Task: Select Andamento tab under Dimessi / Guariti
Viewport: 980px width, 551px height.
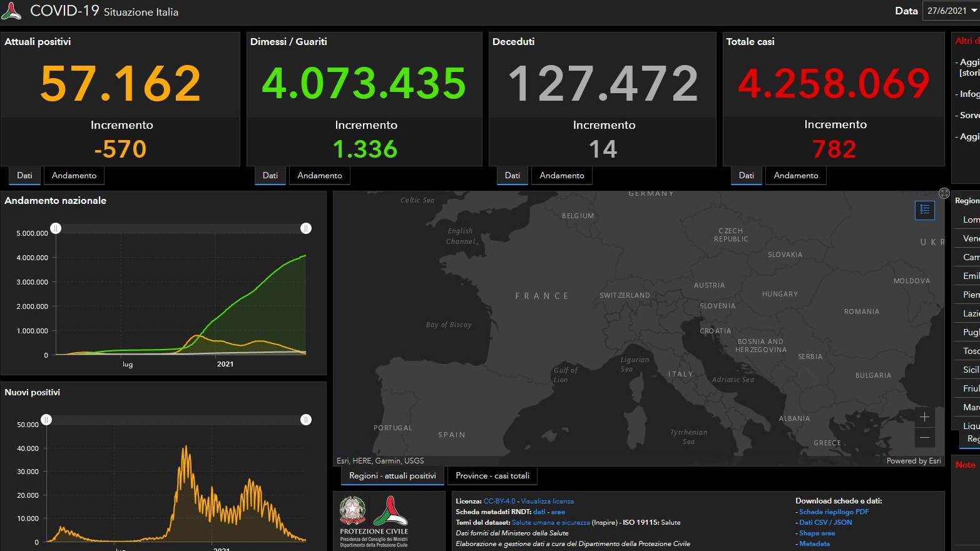Action: click(x=319, y=176)
